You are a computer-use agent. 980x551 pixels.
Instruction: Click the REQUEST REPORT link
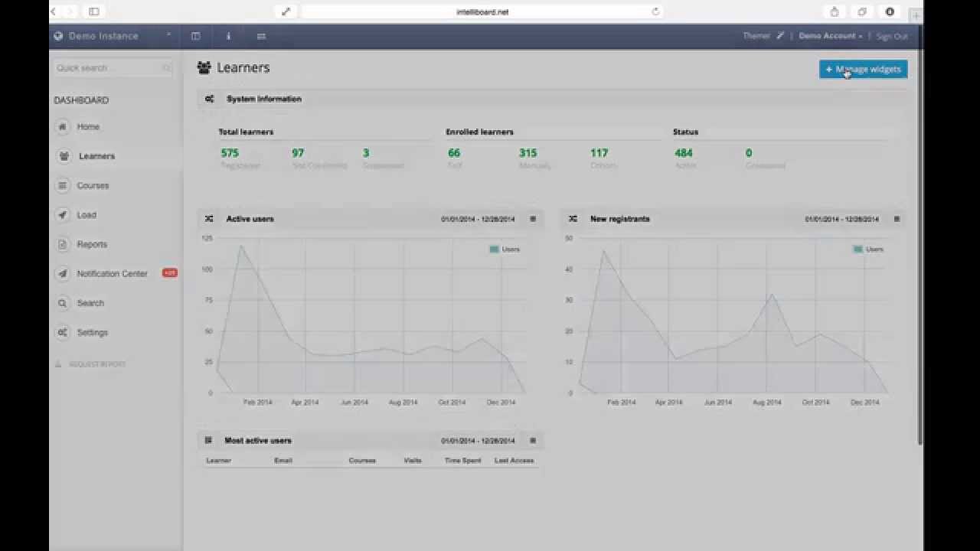tap(97, 364)
